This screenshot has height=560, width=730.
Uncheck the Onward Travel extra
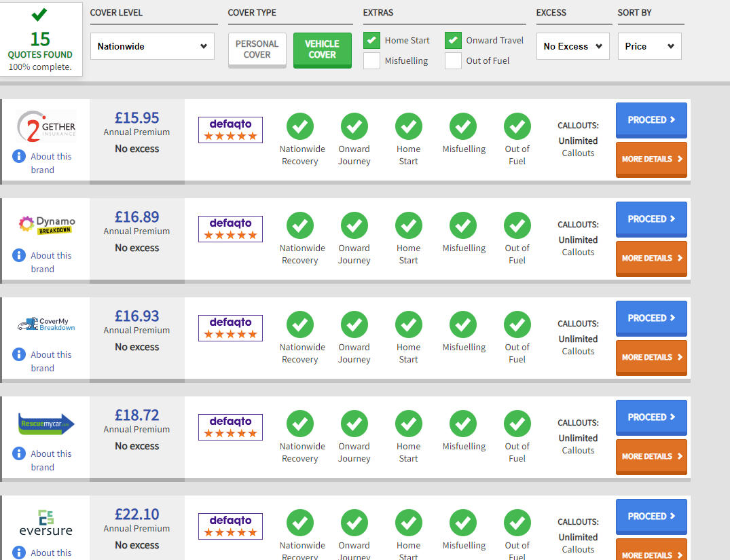[453, 41]
